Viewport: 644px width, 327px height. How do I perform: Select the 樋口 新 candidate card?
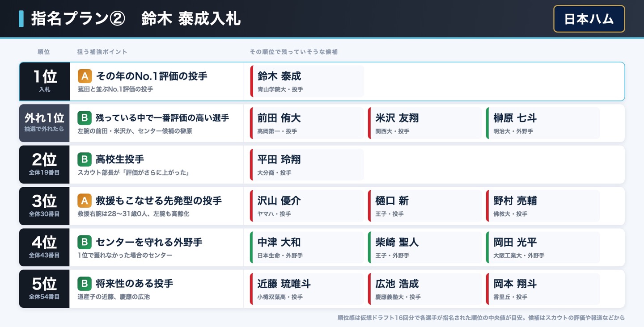coord(425,206)
